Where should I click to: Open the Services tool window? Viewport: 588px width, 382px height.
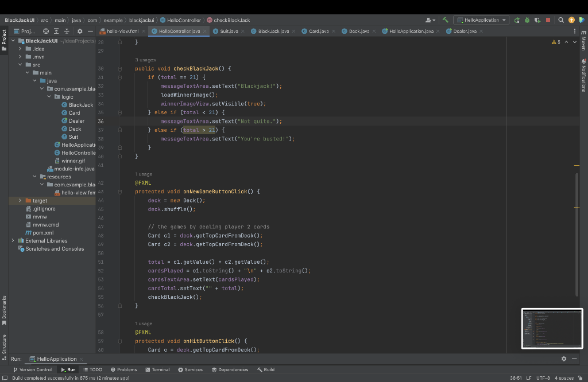(x=191, y=369)
